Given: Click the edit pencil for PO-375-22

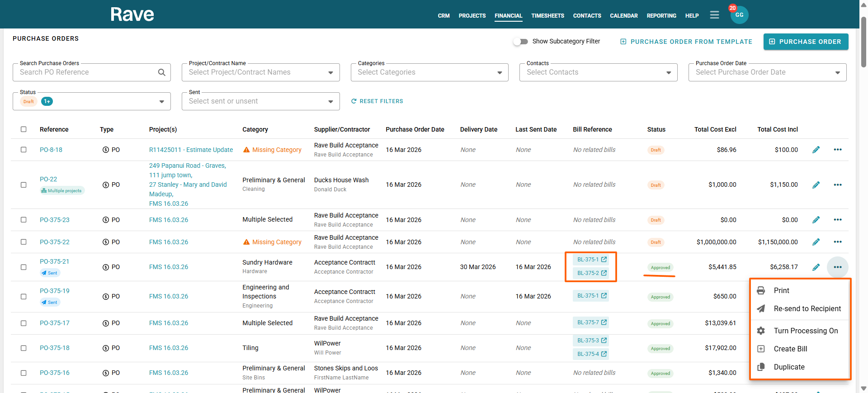Looking at the screenshot, I should tap(816, 242).
